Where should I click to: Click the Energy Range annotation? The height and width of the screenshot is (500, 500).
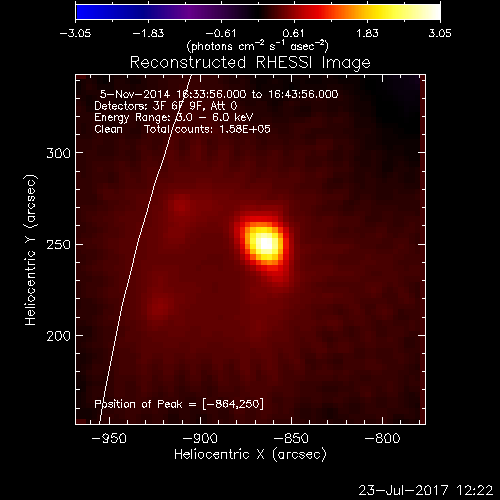[x=174, y=117]
